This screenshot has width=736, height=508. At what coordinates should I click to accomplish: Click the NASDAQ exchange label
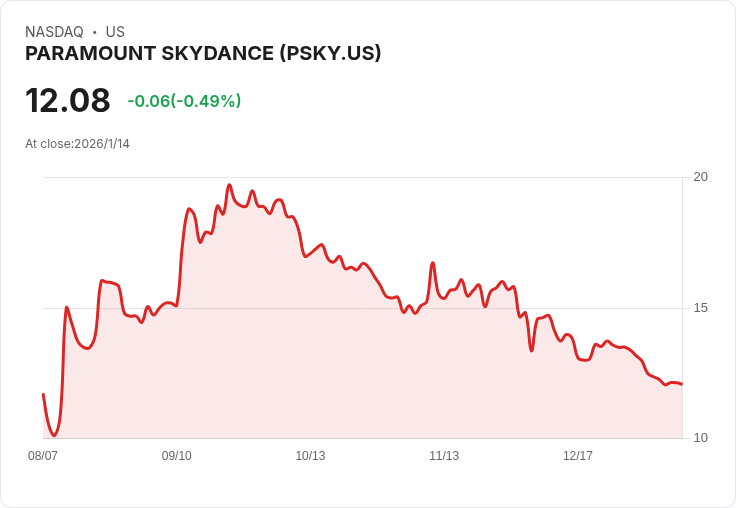(54, 32)
